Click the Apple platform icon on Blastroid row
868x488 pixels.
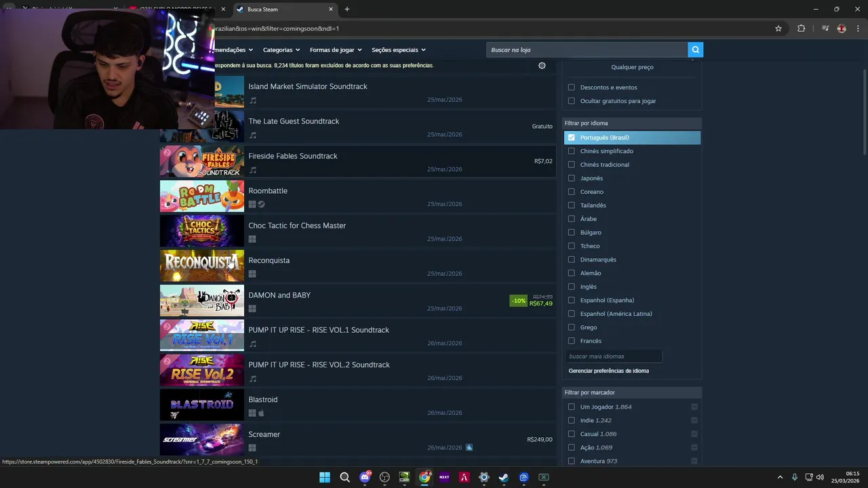pyautogui.click(x=261, y=413)
